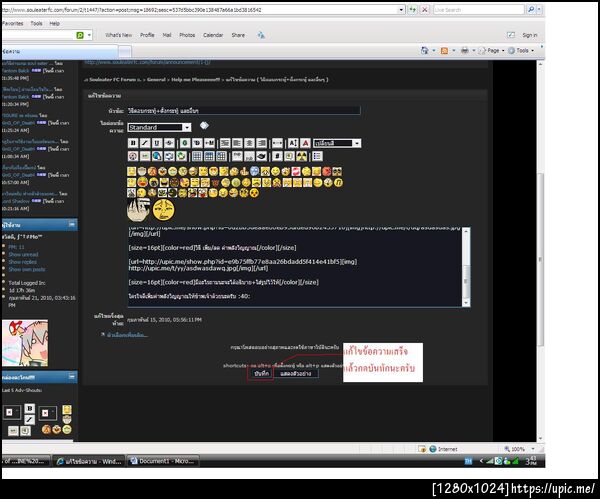
Task: Click the Print icon in IE command bar
Action: click(x=465, y=51)
